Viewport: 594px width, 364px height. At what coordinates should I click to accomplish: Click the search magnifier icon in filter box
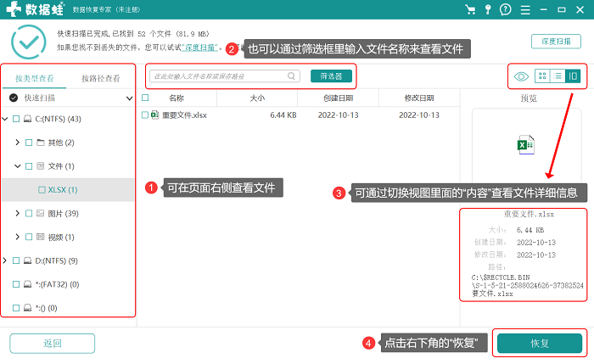pyautogui.click(x=291, y=76)
